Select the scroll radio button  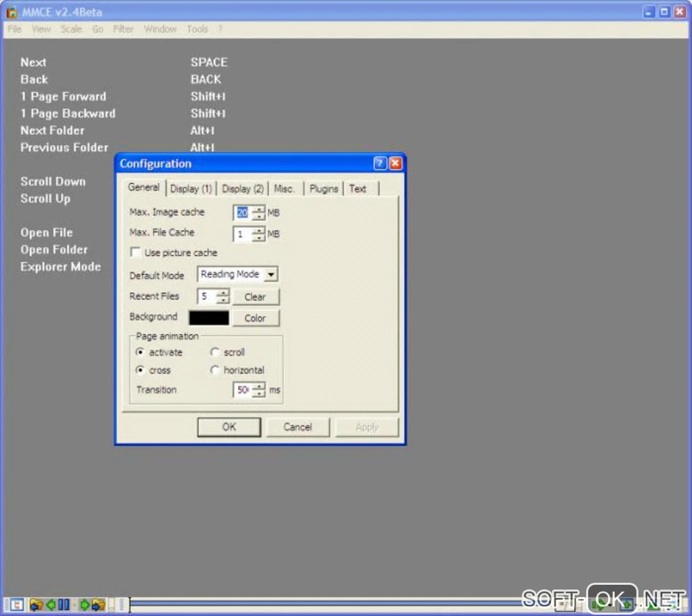pyautogui.click(x=214, y=352)
